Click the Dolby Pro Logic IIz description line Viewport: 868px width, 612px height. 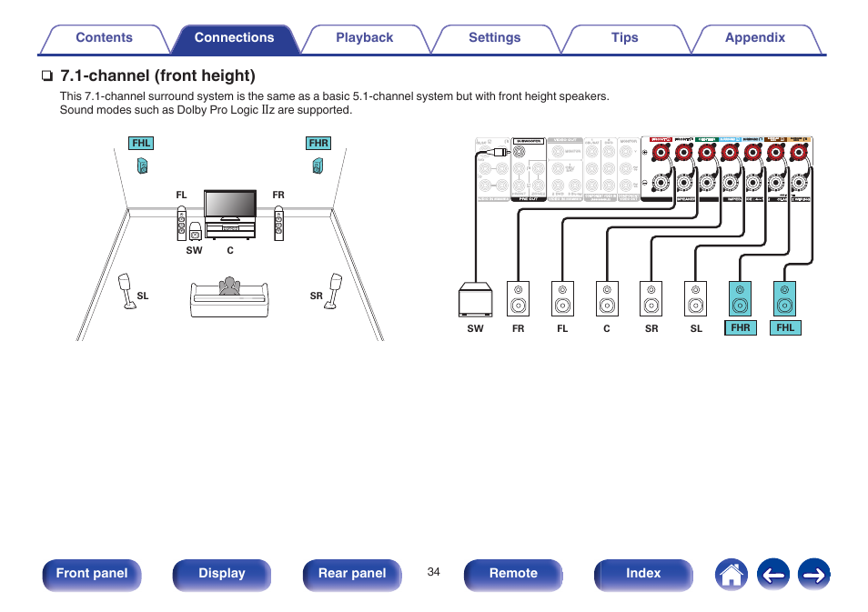click(206, 110)
